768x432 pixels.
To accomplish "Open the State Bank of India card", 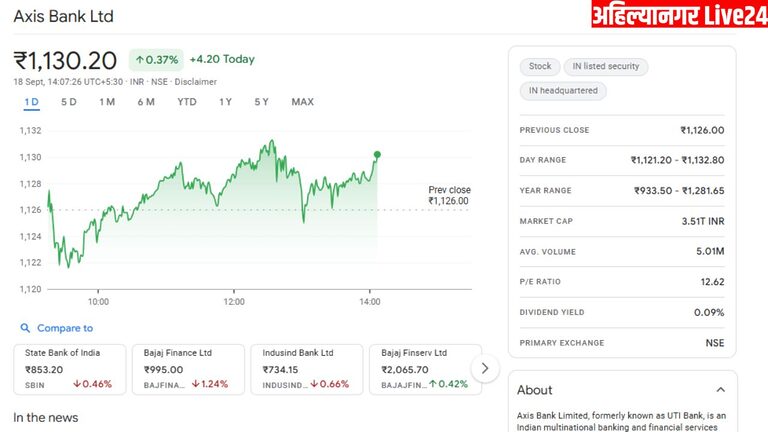I will (x=70, y=368).
